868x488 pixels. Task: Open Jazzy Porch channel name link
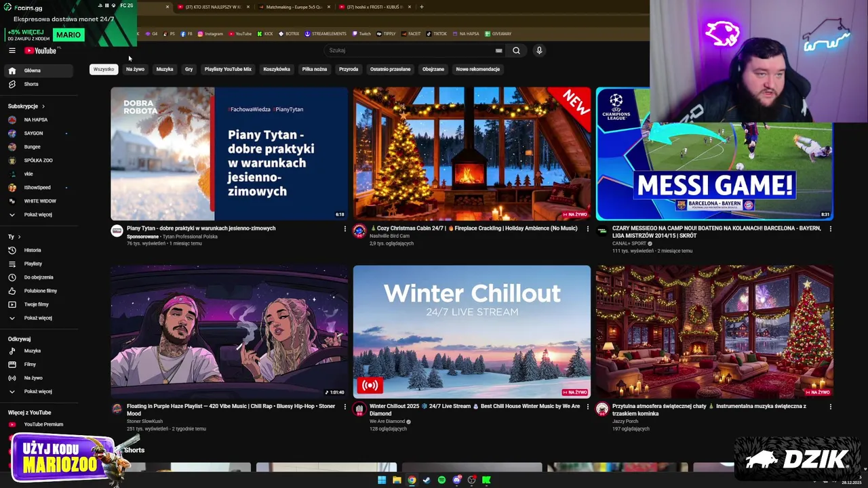tap(626, 422)
